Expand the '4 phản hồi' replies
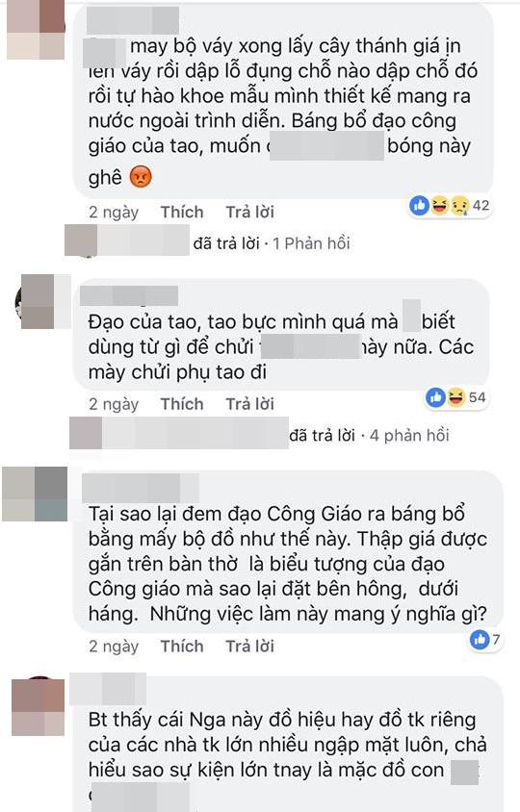520x812 pixels. 409,435
